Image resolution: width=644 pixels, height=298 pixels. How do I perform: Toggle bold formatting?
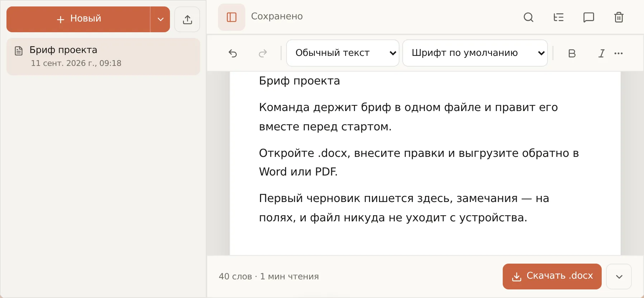coord(572,53)
